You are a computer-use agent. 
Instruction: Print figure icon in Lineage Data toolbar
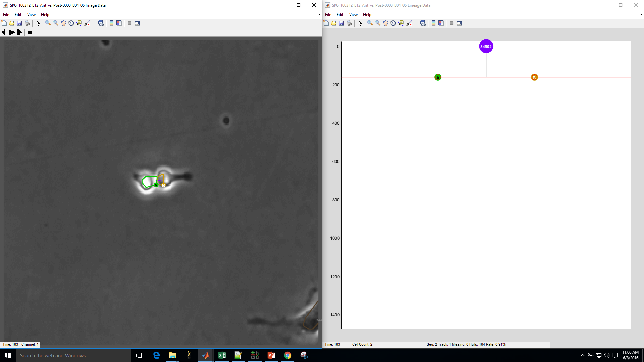pos(349,23)
